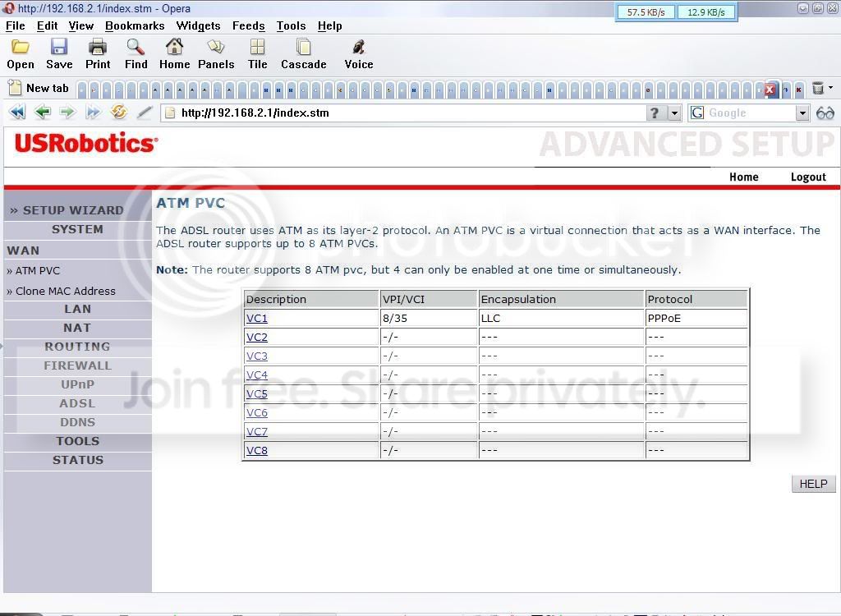Select WAN in the sidebar
The image size is (841, 616).
(23, 251)
